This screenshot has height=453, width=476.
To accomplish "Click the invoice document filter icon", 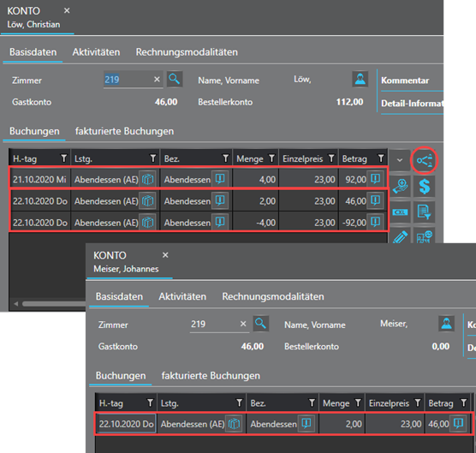I will pos(424,212).
